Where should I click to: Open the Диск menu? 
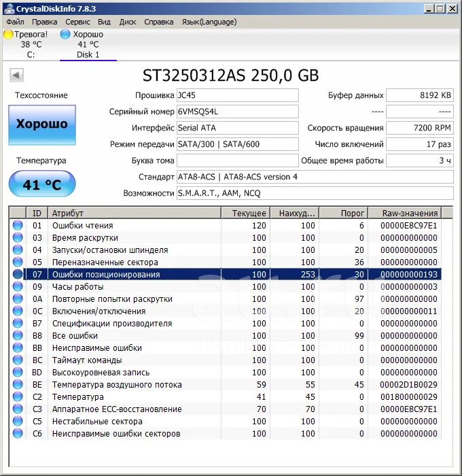tap(128, 22)
